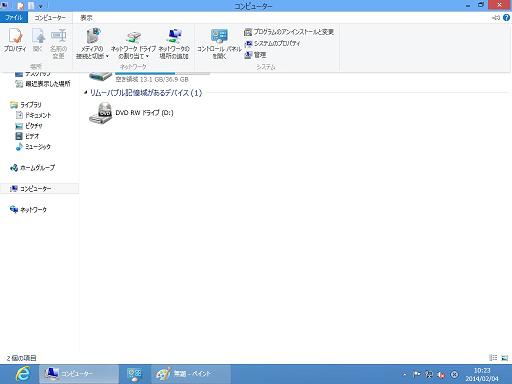Open the taskbar clock showing 10:23
This screenshot has width=512, height=384.
click(x=482, y=374)
